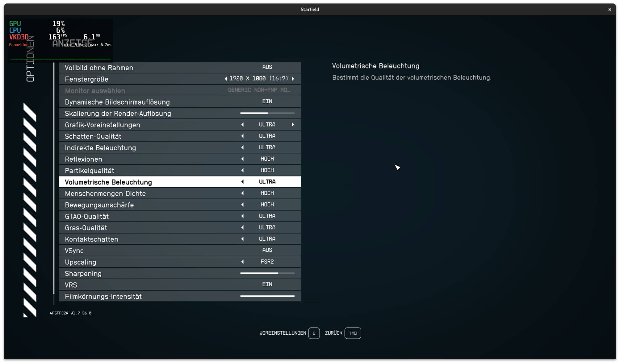Select the Partikelqualität row label
Viewport: 620px width, 364px height.
(x=89, y=171)
